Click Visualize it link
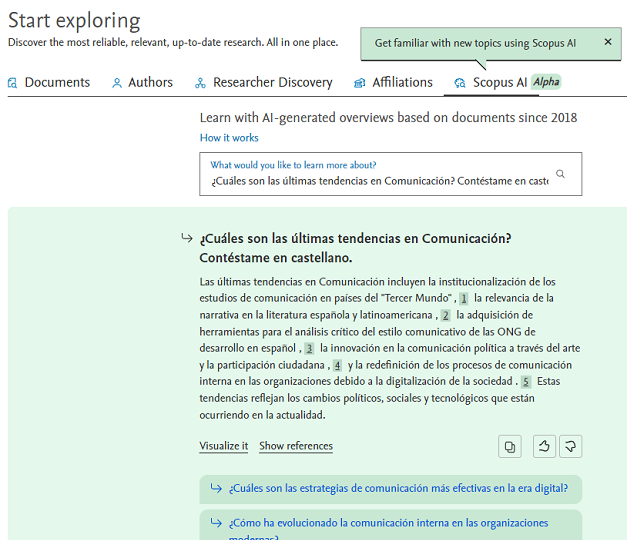 pos(224,446)
